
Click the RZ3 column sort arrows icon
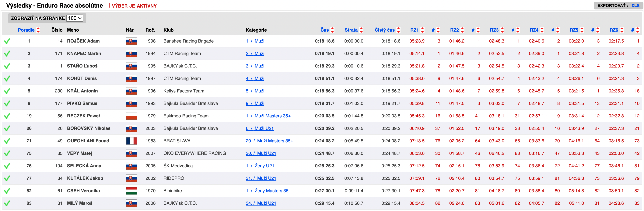pyautogui.click(x=502, y=30)
